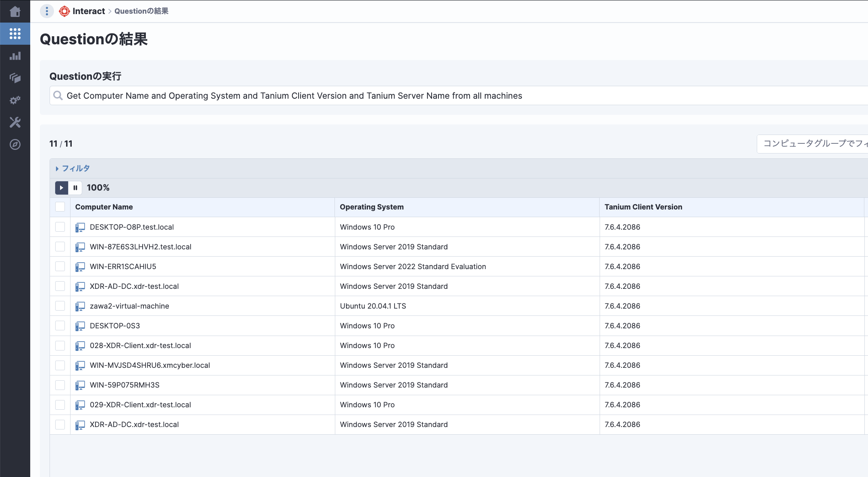Expand the フィルタ section
Screen dimensions: 868x477
tap(73, 168)
